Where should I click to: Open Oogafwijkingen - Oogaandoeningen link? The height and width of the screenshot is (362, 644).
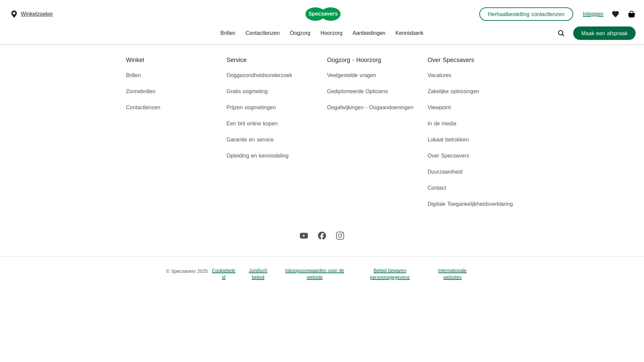point(370,108)
